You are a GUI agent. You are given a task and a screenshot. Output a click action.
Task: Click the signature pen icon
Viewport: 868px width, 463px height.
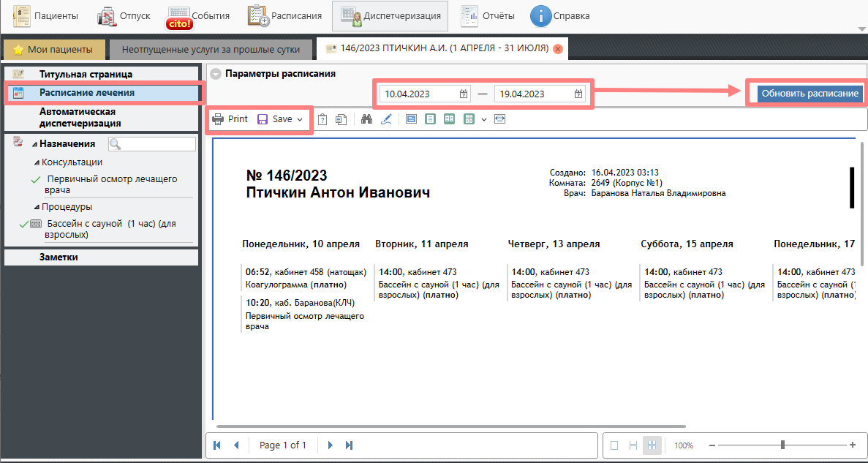[x=386, y=119]
